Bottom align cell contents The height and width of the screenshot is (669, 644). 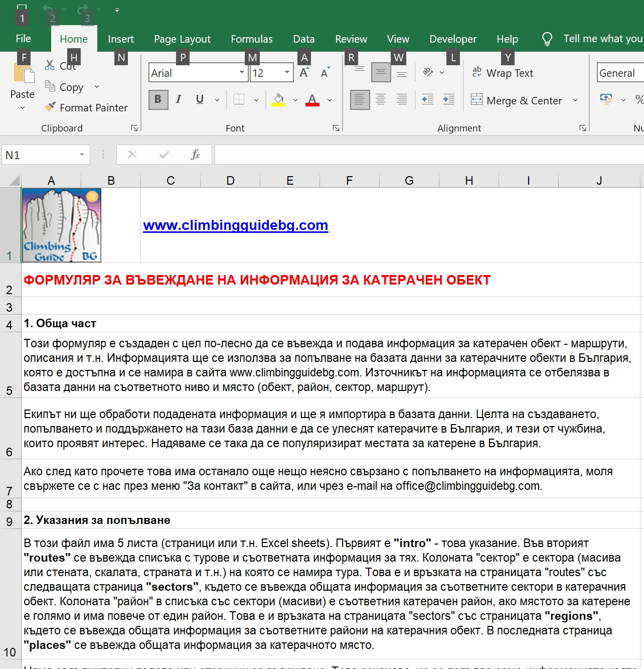pyautogui.click(x=402, y=73)
